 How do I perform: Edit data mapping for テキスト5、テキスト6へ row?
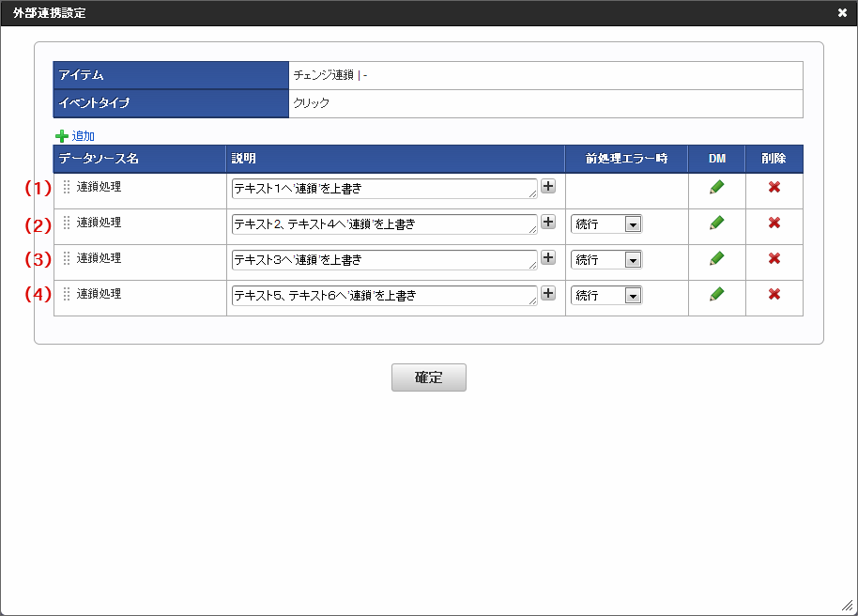(717, 294)
